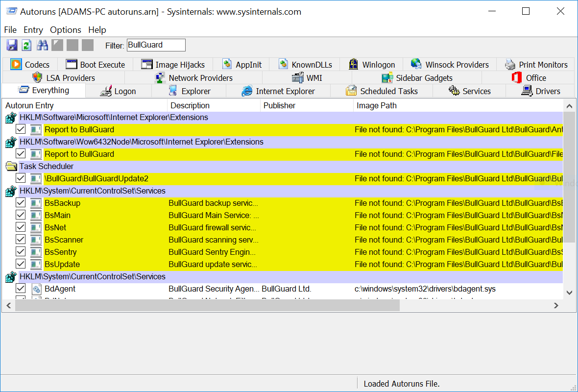Screen dimensions: 578x392
Task: Click the BdAgent driver file icon
Action: tap(36, 289)
